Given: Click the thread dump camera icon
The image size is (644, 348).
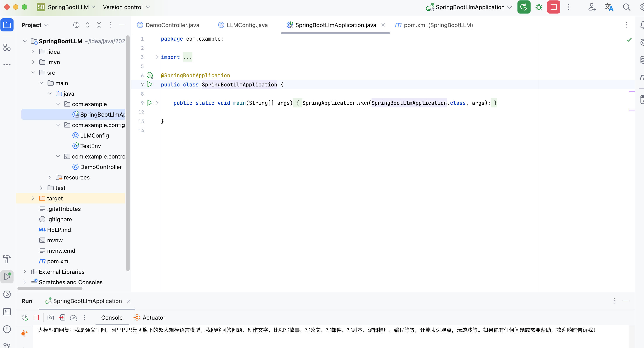Looking at the screenshot, I should [50, 317].
